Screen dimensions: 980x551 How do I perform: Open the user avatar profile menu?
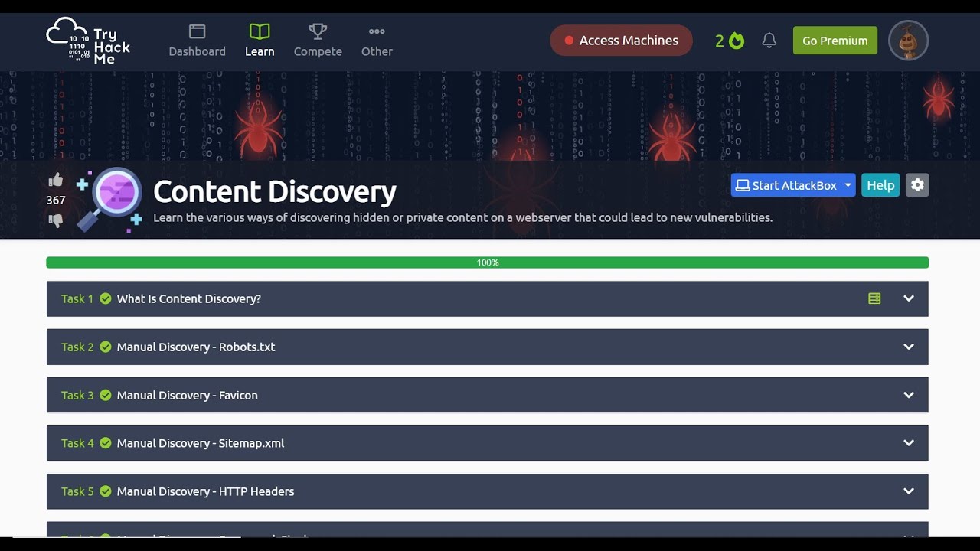[908, 41]
